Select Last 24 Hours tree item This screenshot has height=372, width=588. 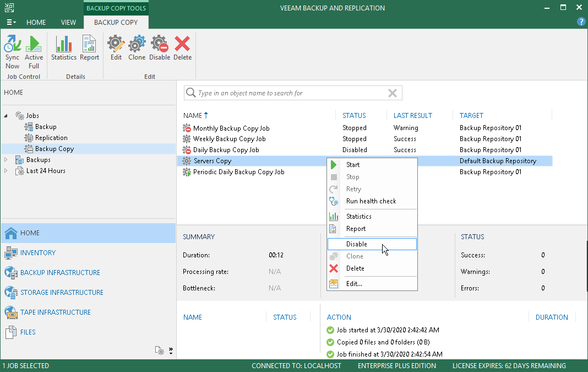(x=46, y=170)
